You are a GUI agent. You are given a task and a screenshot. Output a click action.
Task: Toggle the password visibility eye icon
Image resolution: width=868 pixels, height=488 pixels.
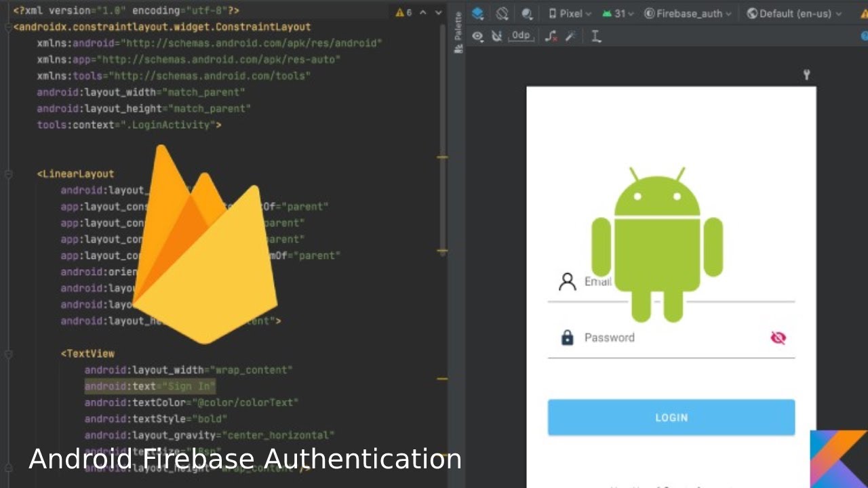pyautogui.click(x=778, y=338)
